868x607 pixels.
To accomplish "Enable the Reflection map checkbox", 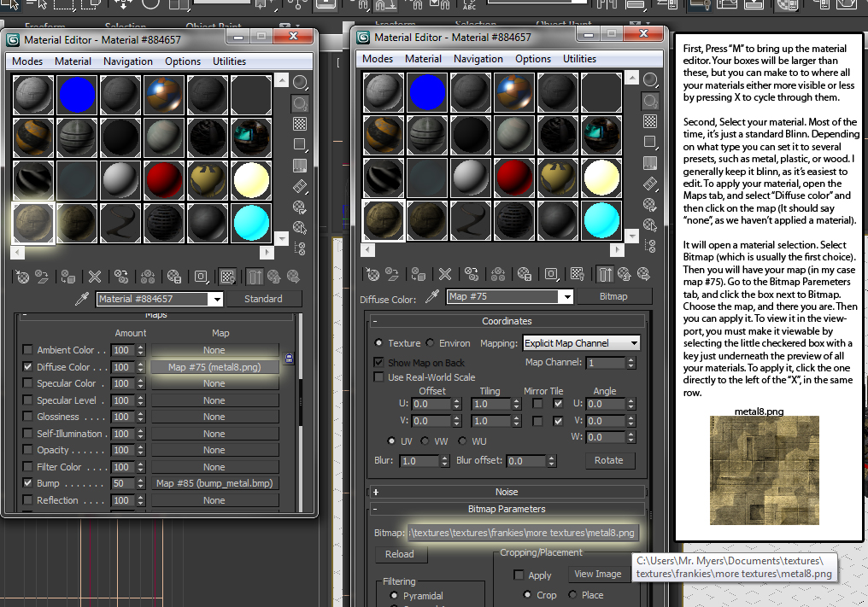I will click(27, 499).
